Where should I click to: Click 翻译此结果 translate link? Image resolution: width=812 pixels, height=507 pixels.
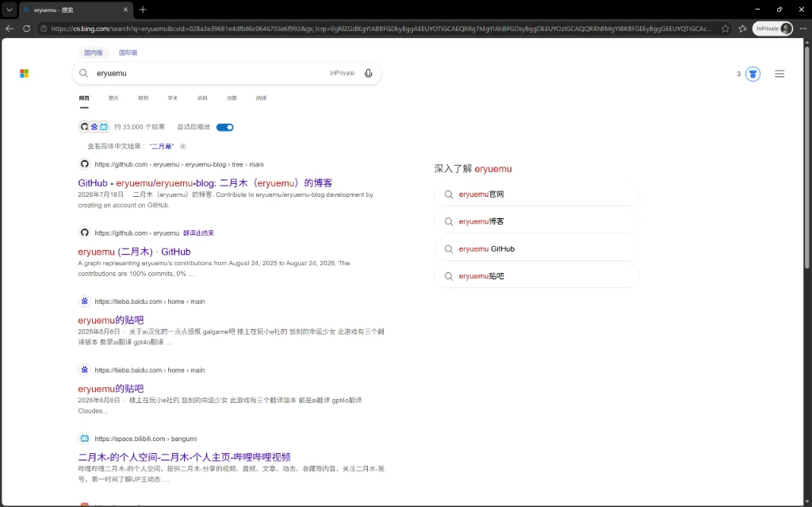[198, 233]
